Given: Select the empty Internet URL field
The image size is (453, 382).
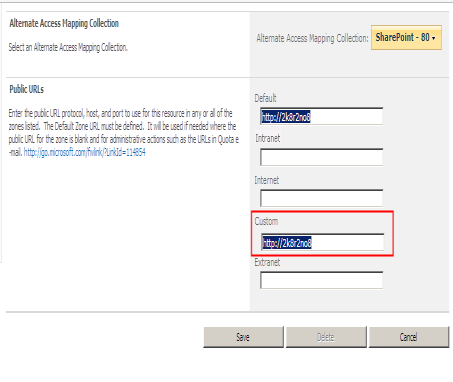Looking at the screenshot, I should (x=321, y=198).
